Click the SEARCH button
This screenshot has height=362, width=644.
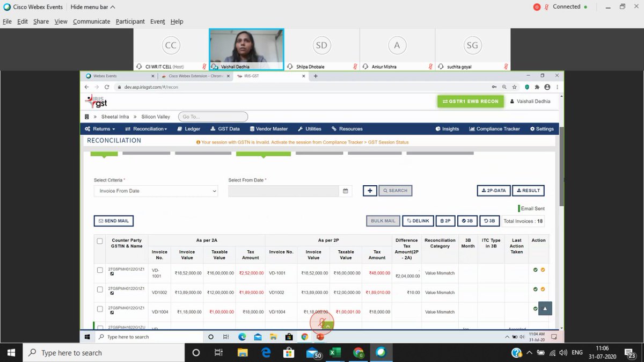[395, 191]
